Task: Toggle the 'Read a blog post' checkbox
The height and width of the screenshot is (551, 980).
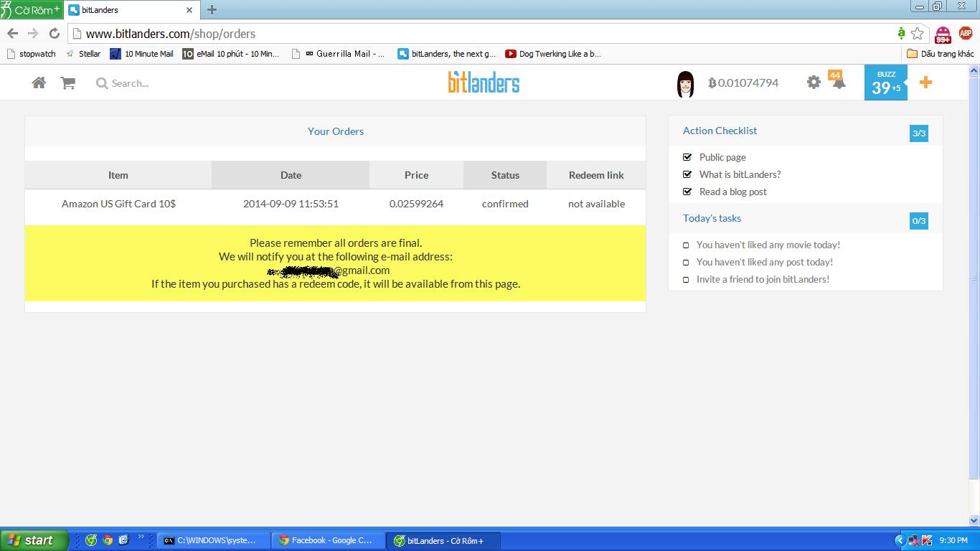Action: [687, 192]
